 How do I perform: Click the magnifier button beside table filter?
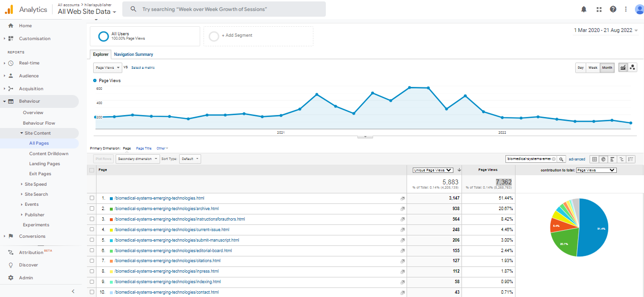(x=562, y=159)
